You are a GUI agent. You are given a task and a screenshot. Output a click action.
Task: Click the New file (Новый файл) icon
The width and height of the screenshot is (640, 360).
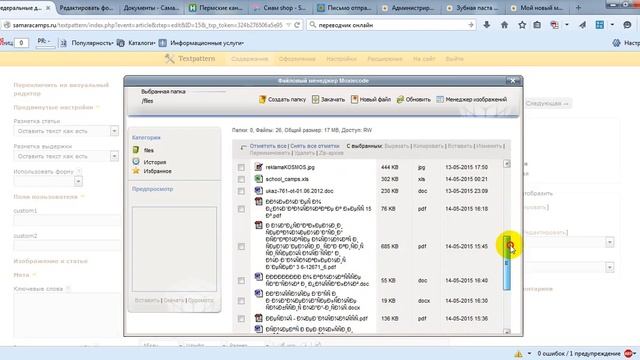(x=354, y=99)
